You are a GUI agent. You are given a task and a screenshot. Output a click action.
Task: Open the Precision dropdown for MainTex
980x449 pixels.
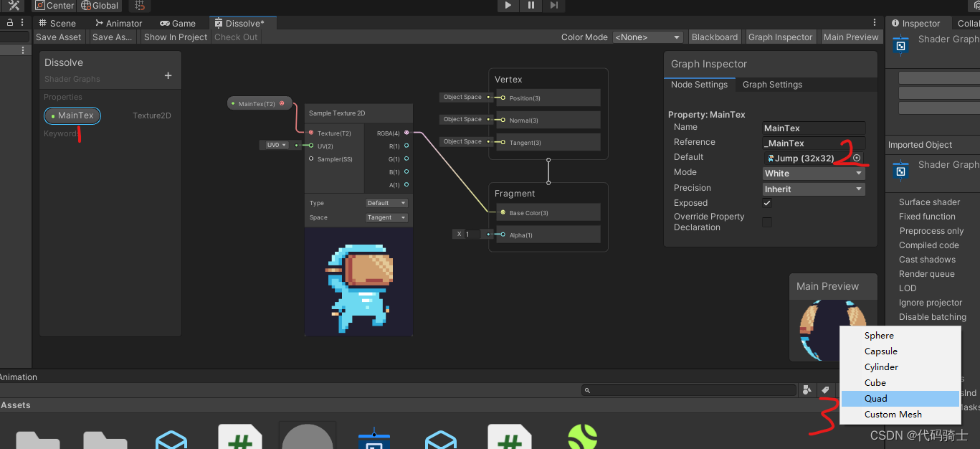(813, 189)
